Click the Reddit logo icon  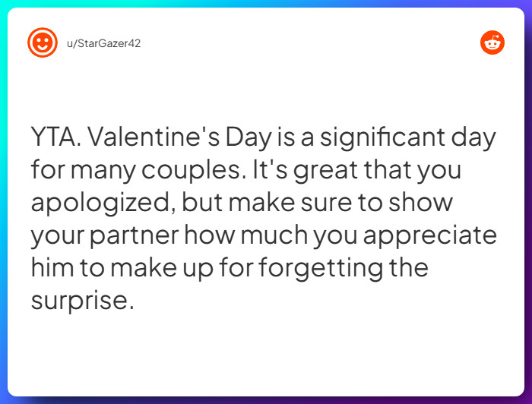tap(492, 43)
